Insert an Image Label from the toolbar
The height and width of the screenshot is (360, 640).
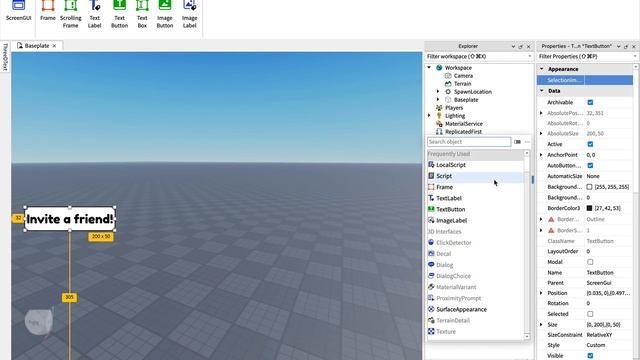pos(189,15)
